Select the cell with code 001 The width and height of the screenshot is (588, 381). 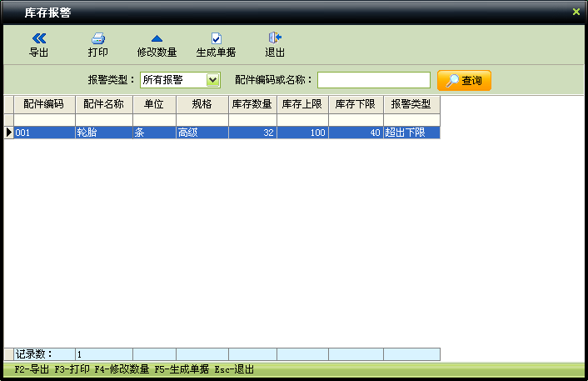coord(44,133)
